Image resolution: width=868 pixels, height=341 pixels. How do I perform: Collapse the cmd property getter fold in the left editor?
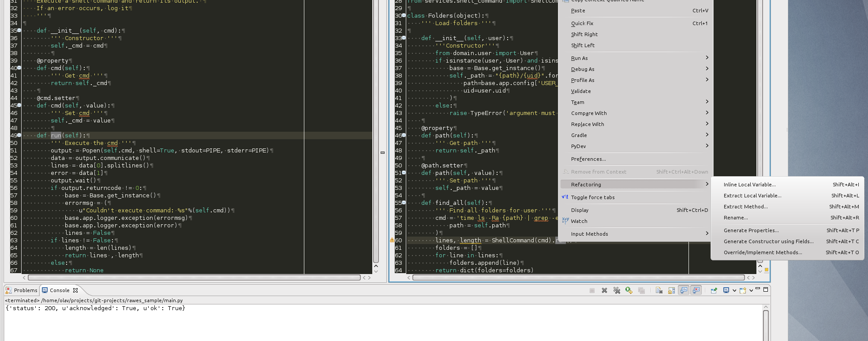[19, 68]
